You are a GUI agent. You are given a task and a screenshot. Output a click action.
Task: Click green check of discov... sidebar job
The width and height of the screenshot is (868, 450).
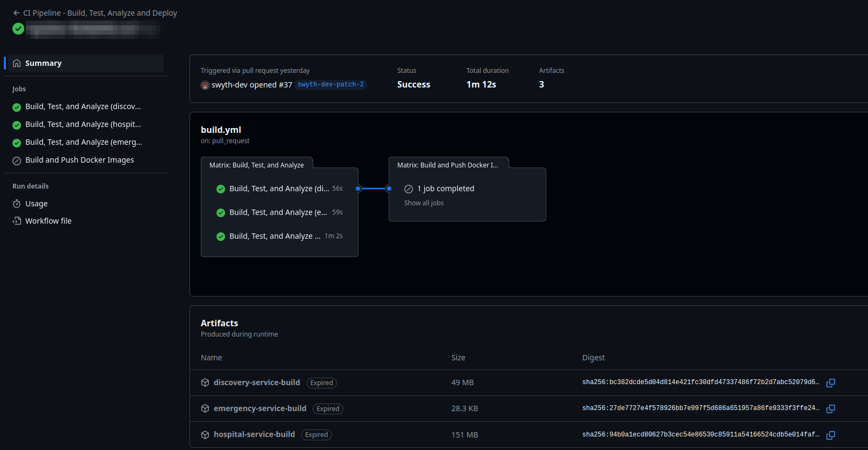17,107
